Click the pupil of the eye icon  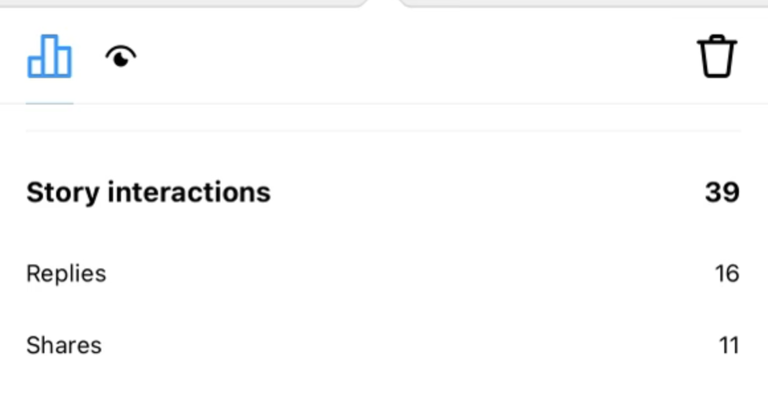pyautogui.click(x=123, y=58)
